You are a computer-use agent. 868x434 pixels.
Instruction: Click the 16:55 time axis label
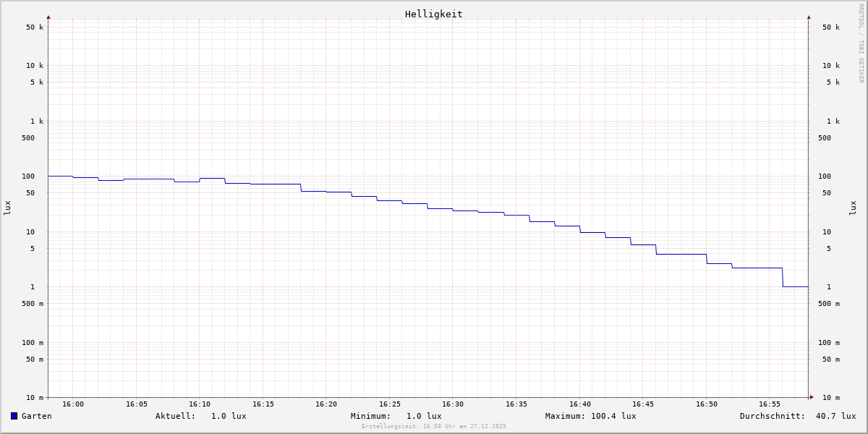(770, 404)
